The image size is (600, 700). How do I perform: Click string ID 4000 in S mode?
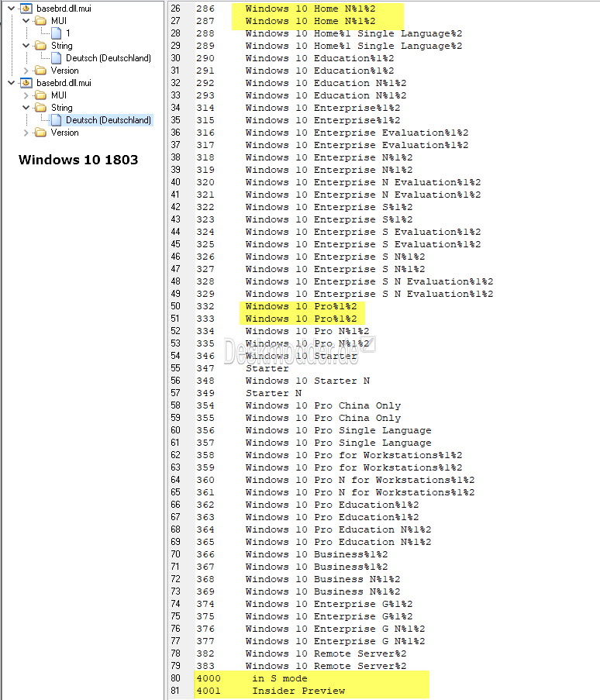point(280,678)
